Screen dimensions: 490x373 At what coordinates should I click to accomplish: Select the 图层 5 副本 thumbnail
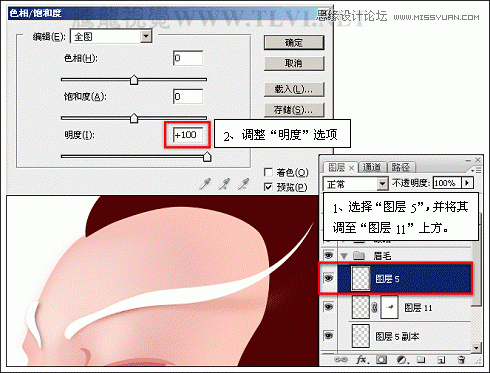pyautogui.click(x=361, y=336)
